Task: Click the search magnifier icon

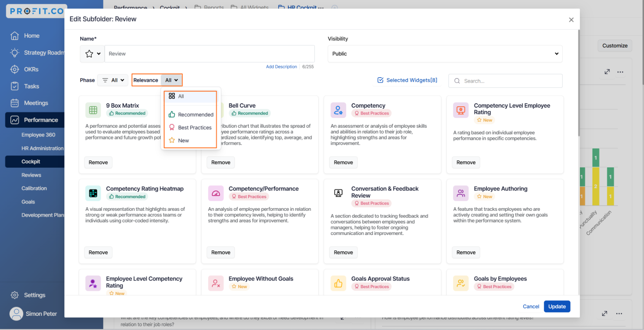Action: (x=457, y=81)
